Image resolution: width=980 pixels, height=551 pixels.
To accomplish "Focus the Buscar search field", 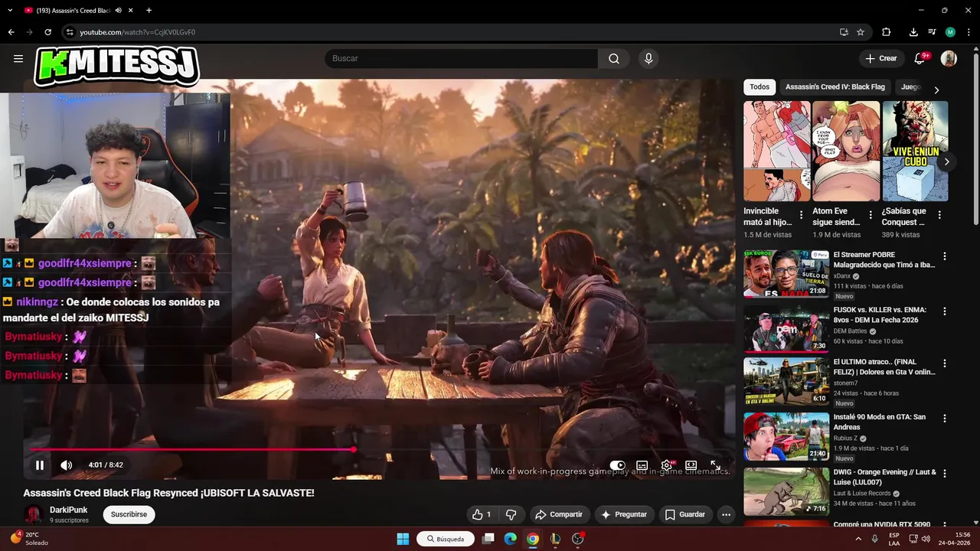I will coord(461,58).
